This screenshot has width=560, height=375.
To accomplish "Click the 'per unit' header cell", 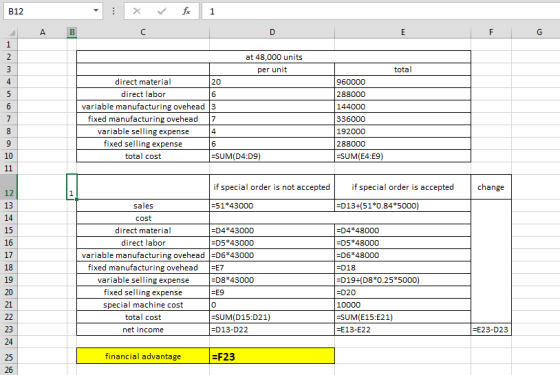I will click(x=272, y=69).
